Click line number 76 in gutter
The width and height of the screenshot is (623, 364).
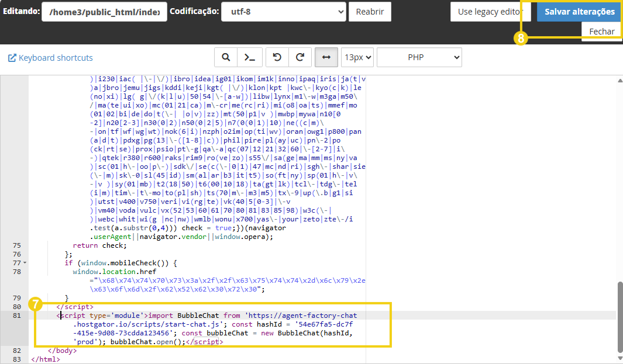17,254
